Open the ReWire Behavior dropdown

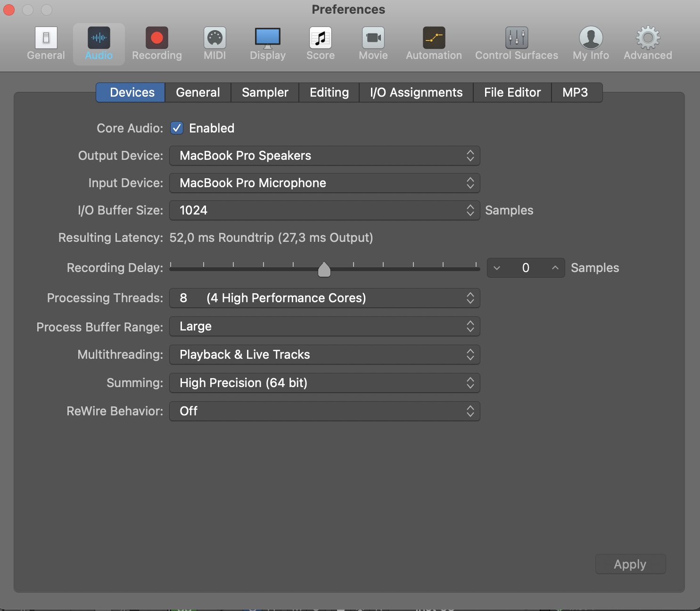[325, 411]
